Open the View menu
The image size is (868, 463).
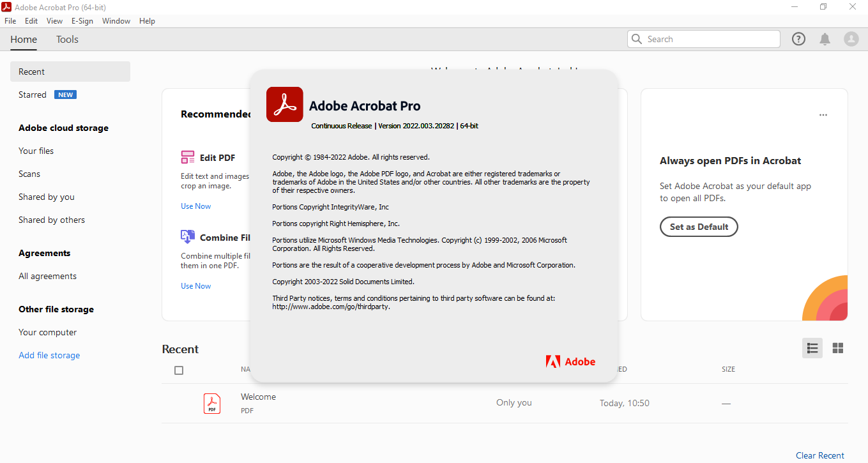(x=55, y=21)
